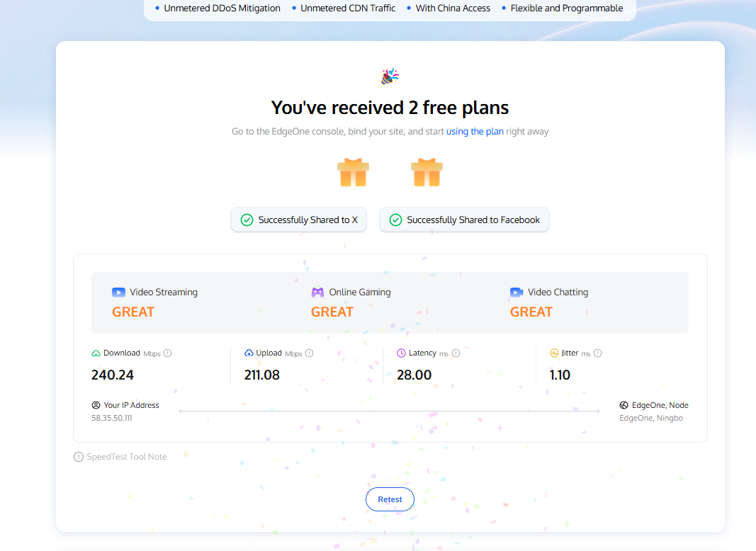The image size is (756, 551).
Task: Click the 'Flexible and Programmable' text
Action: (567, 8)
